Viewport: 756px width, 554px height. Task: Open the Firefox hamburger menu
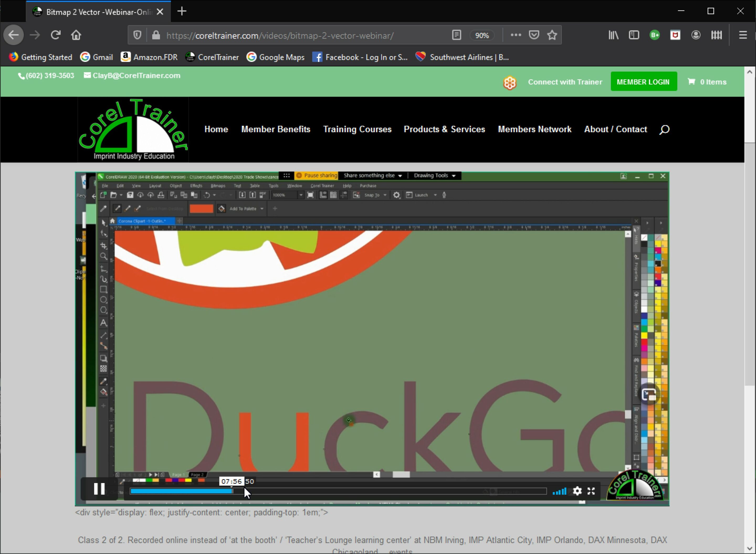743,35
